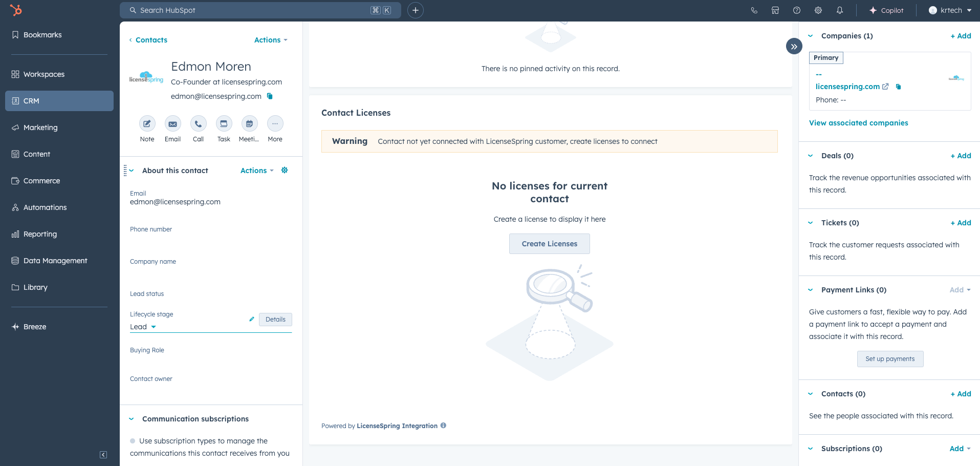The height and width of the screenshot is (466, 980).
Task: Create a Task via icon
Action: [x=224, y=124]
